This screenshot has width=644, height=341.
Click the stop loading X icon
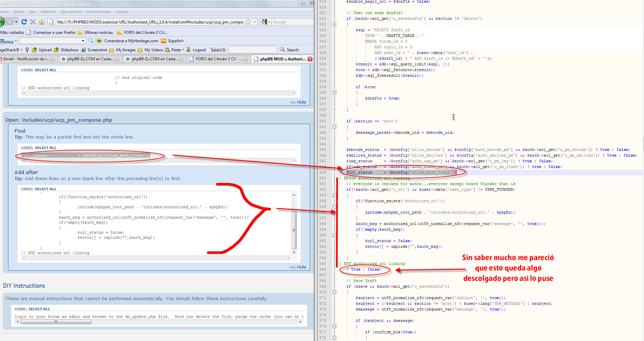33,22
